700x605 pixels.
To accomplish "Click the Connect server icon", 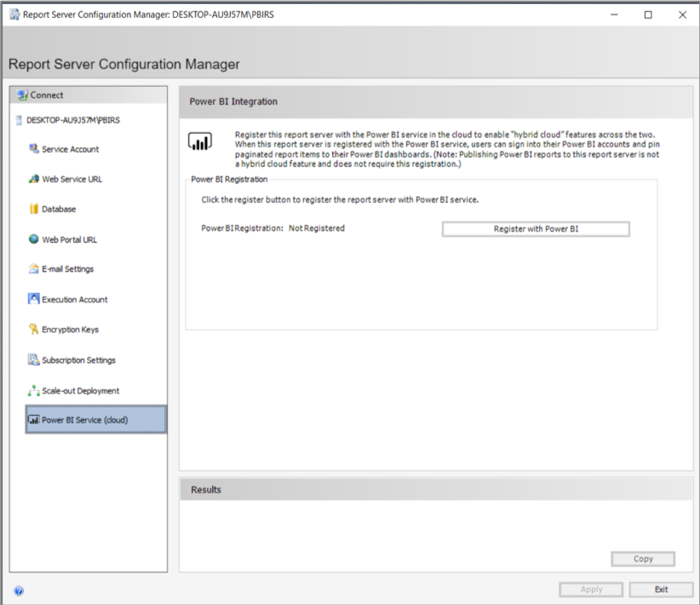I will pyautogui.click(x=22, y=95).
